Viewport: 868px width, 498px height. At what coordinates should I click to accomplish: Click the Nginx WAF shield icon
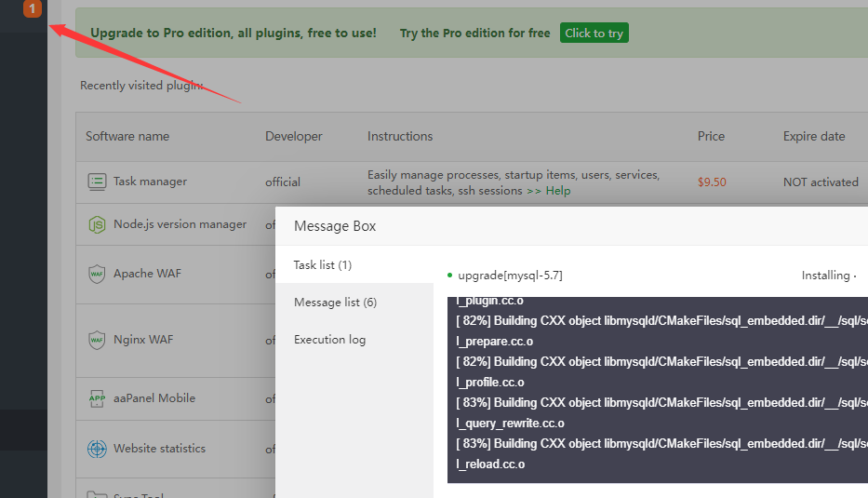click(97, 340)
